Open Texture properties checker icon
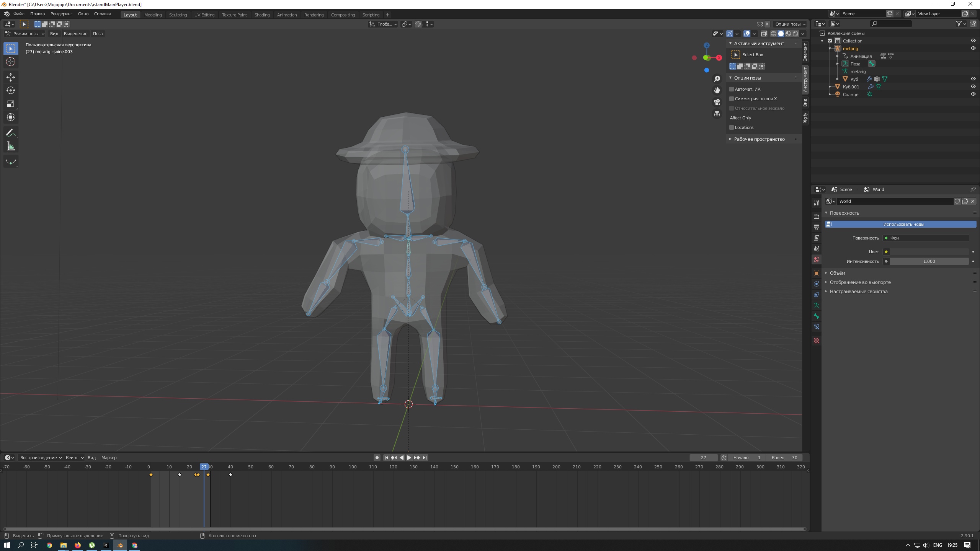The height and width of the screenshot is (551, 980). (x=817, y=341)
